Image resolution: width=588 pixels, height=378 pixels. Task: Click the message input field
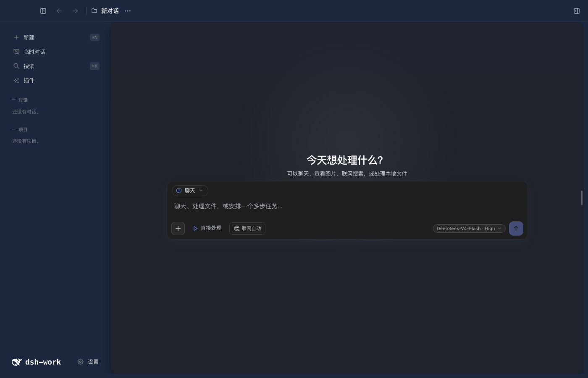[347, 206]
